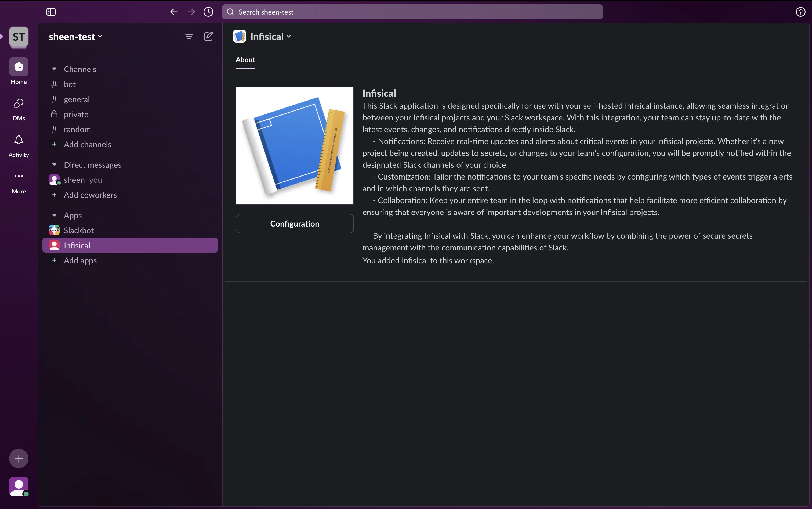Open the private channel

[x=130, y=114]
